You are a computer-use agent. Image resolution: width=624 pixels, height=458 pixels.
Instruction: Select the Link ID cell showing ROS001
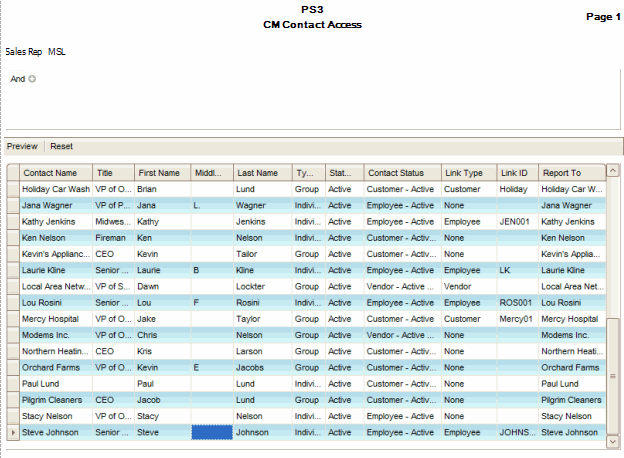coord(517,302)
